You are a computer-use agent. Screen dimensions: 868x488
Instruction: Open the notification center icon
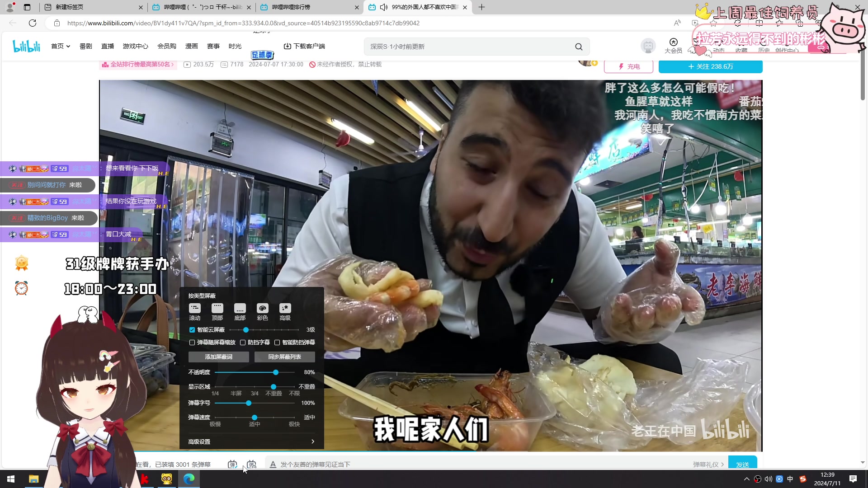click(853, 479)
